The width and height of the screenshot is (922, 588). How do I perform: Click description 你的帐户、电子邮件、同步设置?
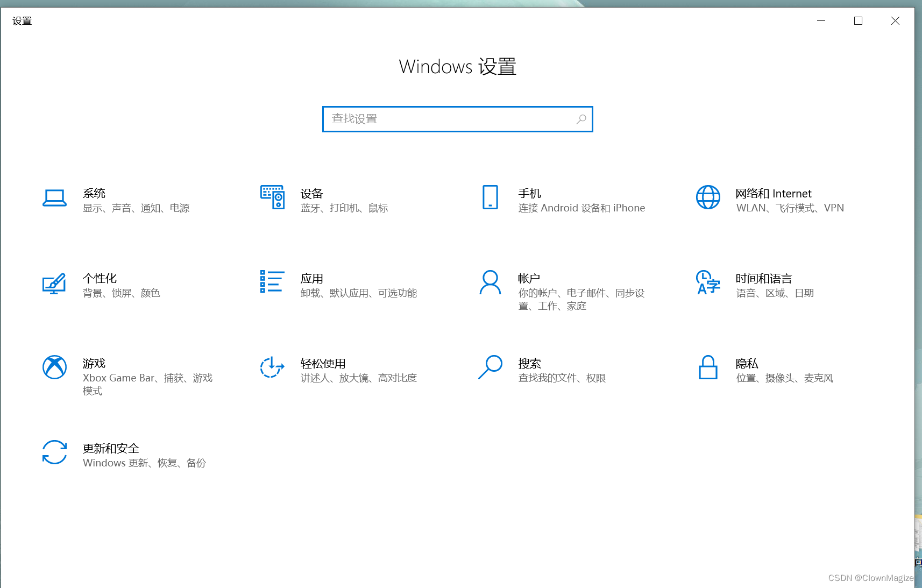(581, 300)
